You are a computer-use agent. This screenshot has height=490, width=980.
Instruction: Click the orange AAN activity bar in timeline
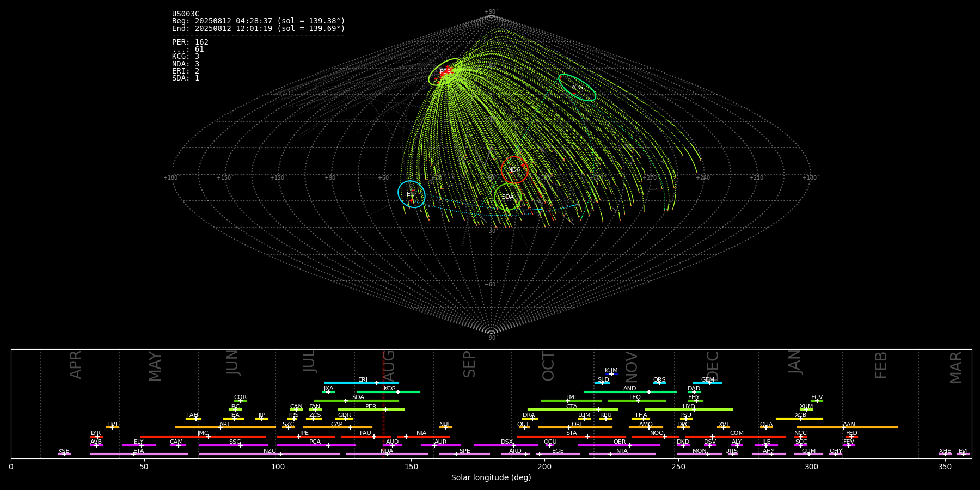coord(848,427)
